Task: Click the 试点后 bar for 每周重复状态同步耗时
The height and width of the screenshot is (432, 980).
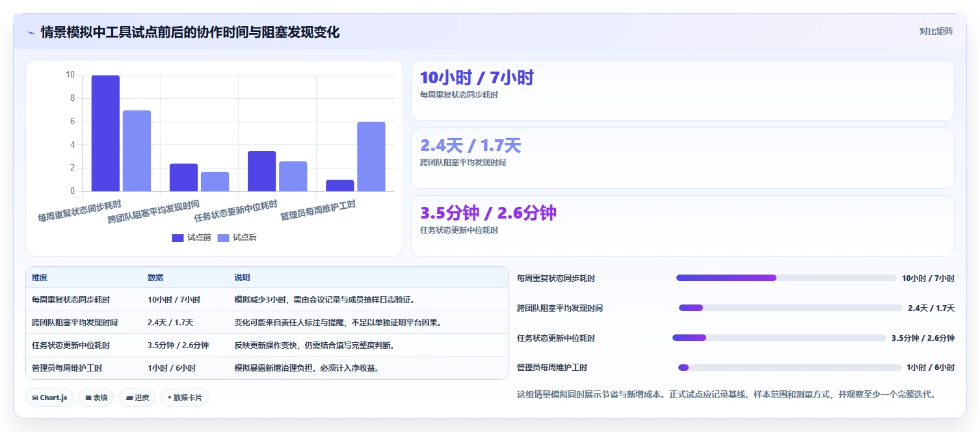Action: tap(137, 151)
